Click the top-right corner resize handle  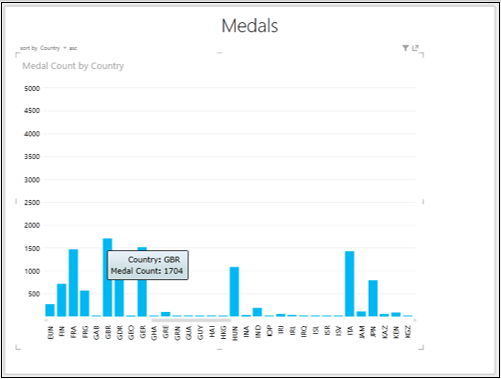pyautogui.click(x=421, y=55)
